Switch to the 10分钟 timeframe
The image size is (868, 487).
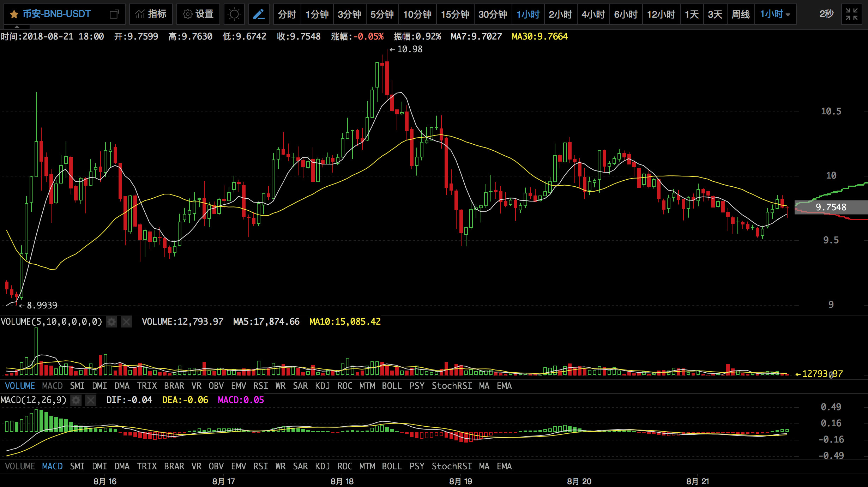pyautogui.click(x=417, y=14)
